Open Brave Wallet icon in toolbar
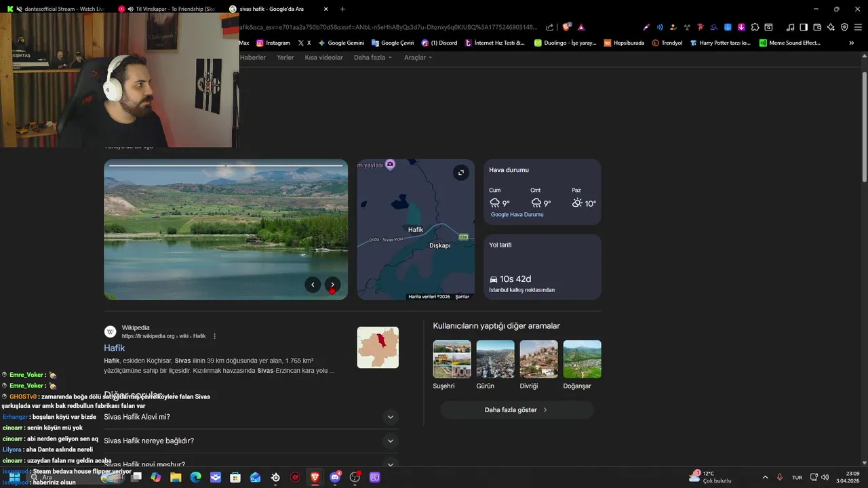 point(817,27)
